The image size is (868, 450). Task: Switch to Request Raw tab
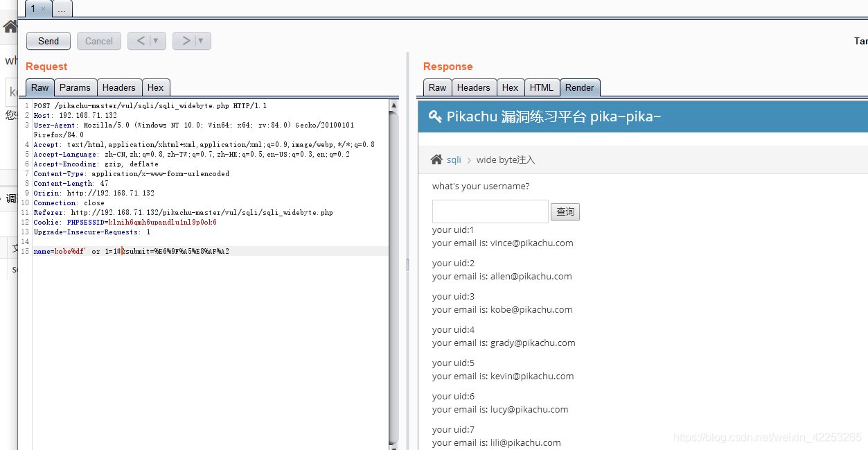40,87
